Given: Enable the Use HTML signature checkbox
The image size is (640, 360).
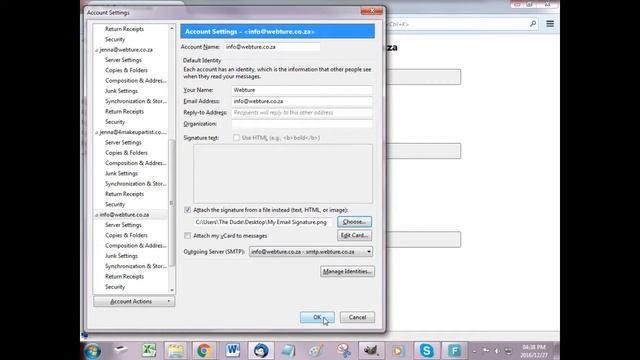Looking at the screenshot, I should click(x=236, y=138).
